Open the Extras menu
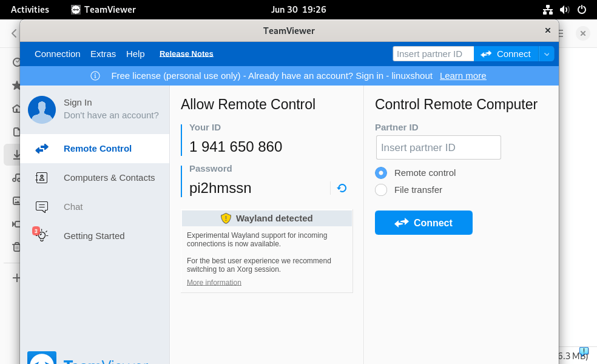 pos(103,54)
